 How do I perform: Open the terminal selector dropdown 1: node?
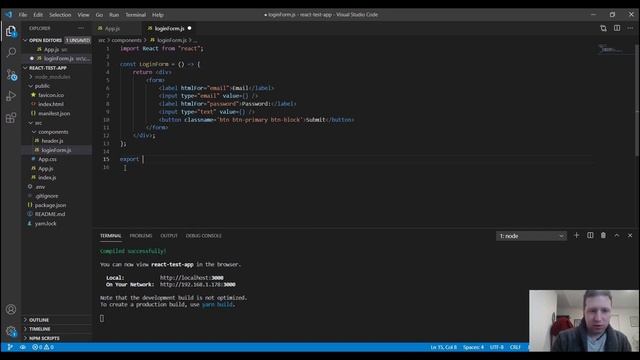point(531,236)
